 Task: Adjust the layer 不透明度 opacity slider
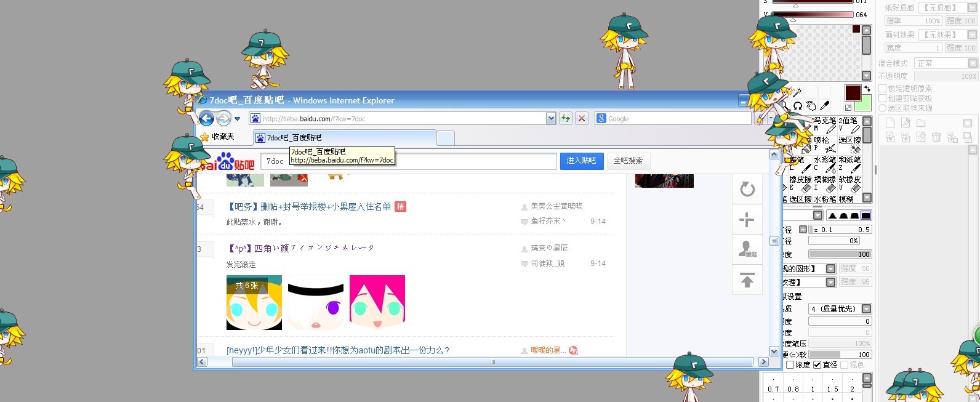click(946, 76)
